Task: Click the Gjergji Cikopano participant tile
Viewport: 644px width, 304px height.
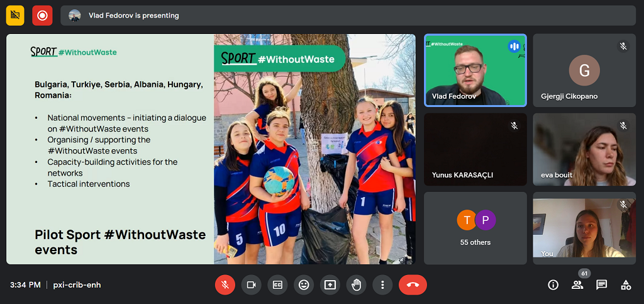Action: click(584, 70)
